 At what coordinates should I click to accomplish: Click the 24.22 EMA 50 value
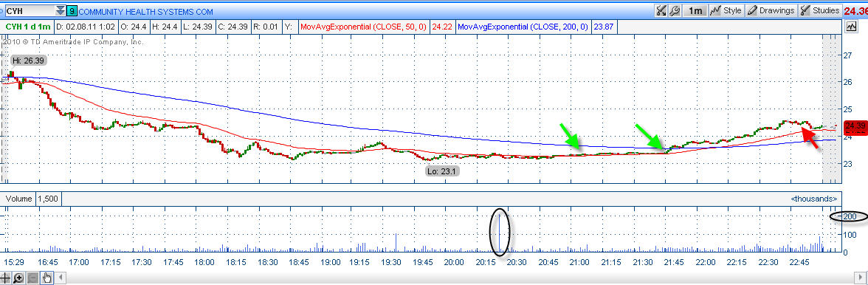click(x=441, y=26)
